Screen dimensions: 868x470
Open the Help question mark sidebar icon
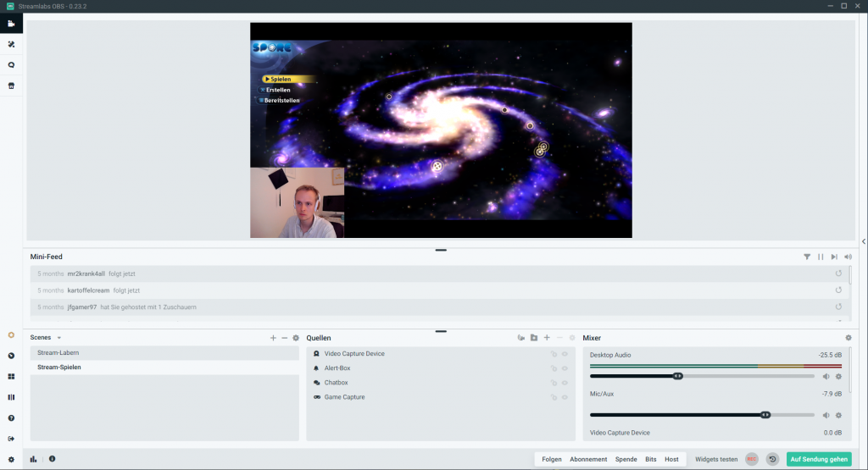pyautogui.click(x=11, y=418)
